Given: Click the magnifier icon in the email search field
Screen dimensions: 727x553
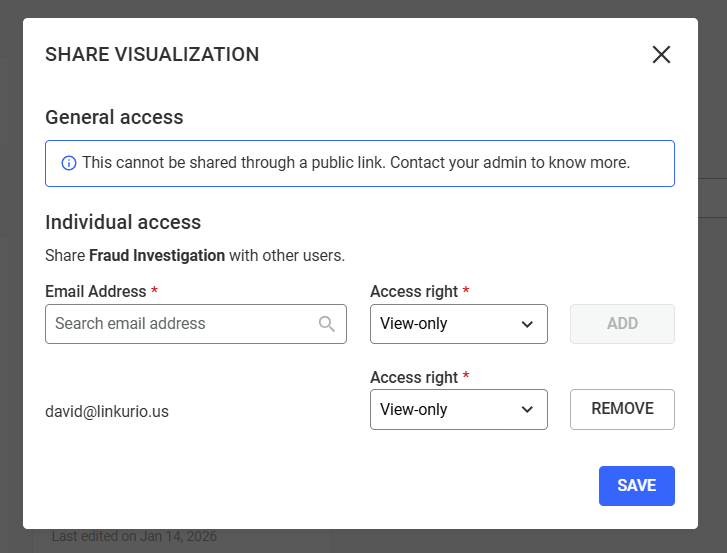Looking at the screenshot, I should tap(327, 324).
